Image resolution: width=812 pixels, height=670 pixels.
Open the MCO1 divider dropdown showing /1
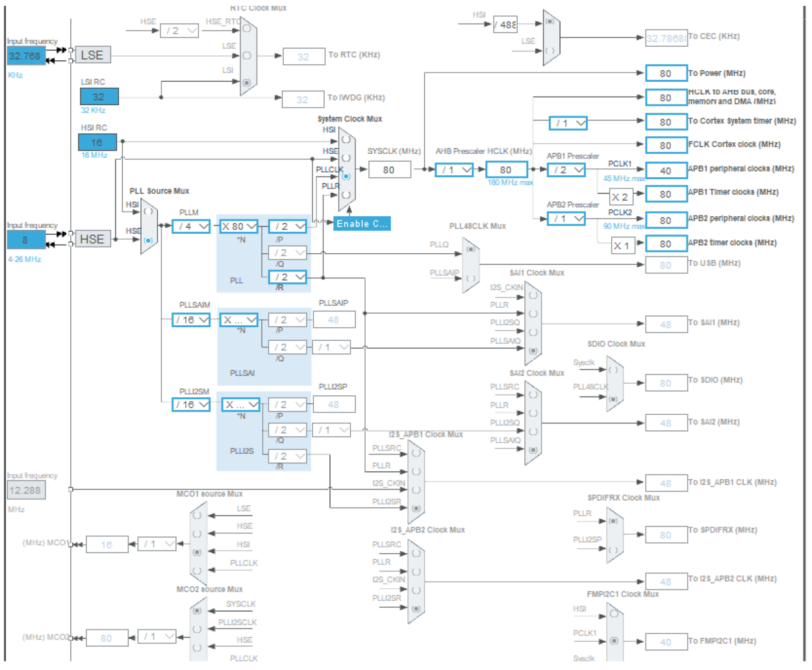coord(157,544)
